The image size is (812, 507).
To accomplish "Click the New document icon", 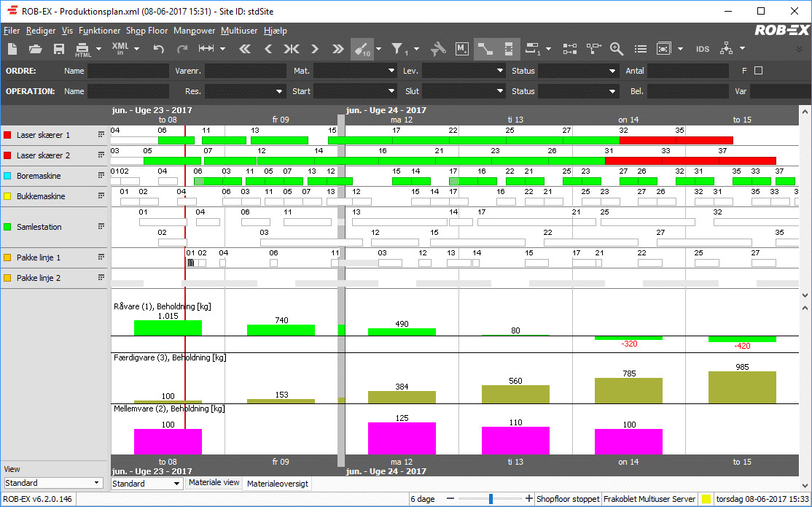I will [x=12, y=49].
